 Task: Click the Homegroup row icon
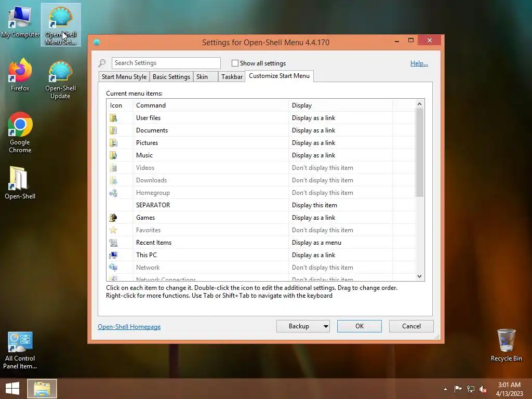113,193
